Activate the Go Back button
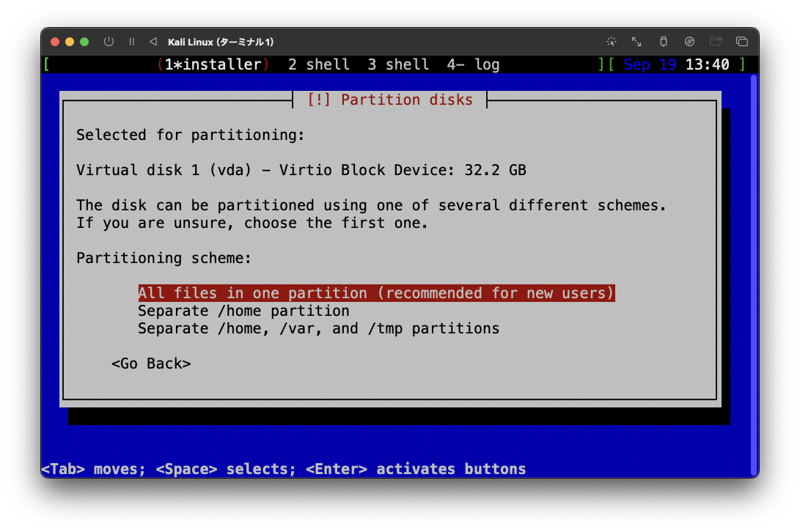The width and height of the screenshot is (800, 532). (151, 363)
